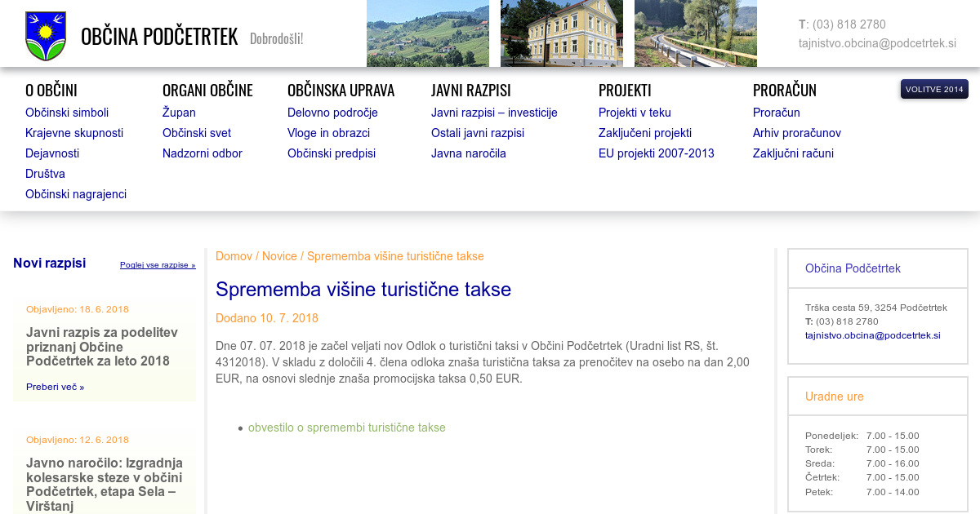This screenshot has height=514, width=980.
Task: Open Občinski nagrajenci page
Action: (76, 194)
